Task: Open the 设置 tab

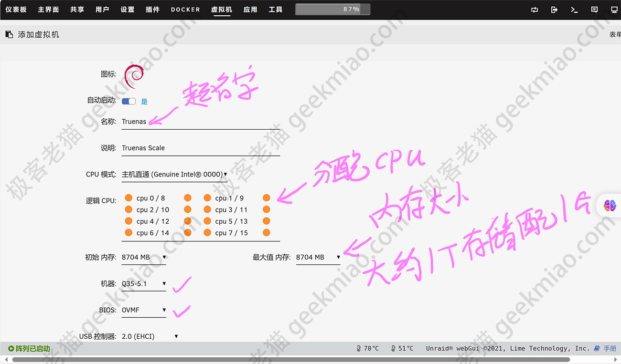Action: pyautogui.click(x=128, y=10)
